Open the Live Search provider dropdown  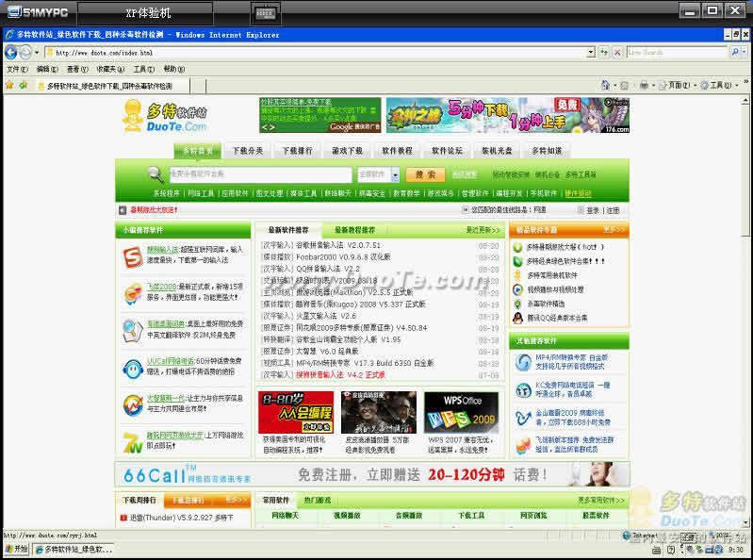pyautogui.click(x=744, y=53)
